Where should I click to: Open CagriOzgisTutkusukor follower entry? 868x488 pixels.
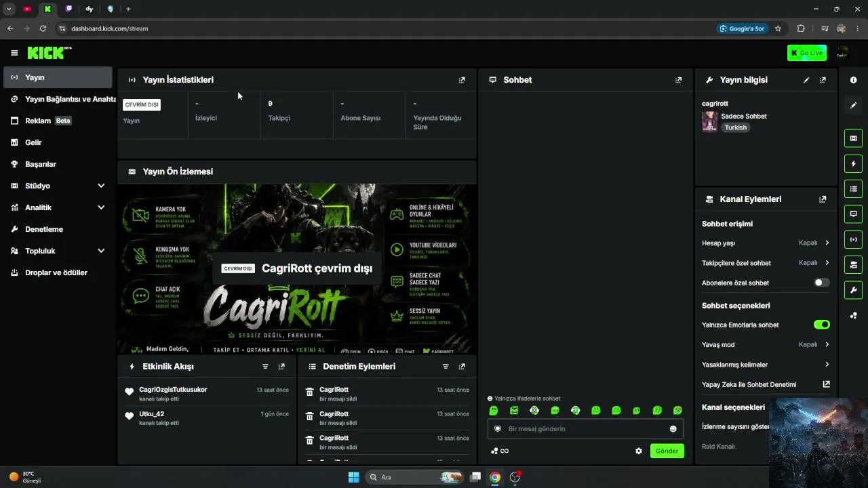coord(208,394)
